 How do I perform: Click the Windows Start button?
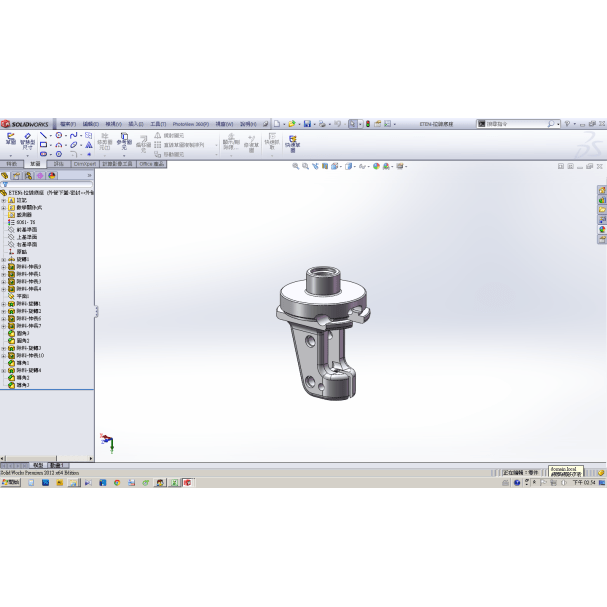point(10,482)
